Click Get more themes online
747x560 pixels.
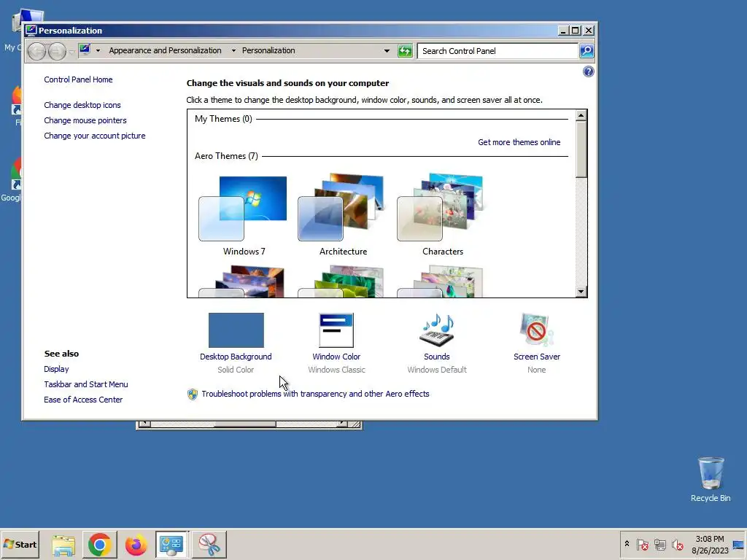(x=519, y=142)
